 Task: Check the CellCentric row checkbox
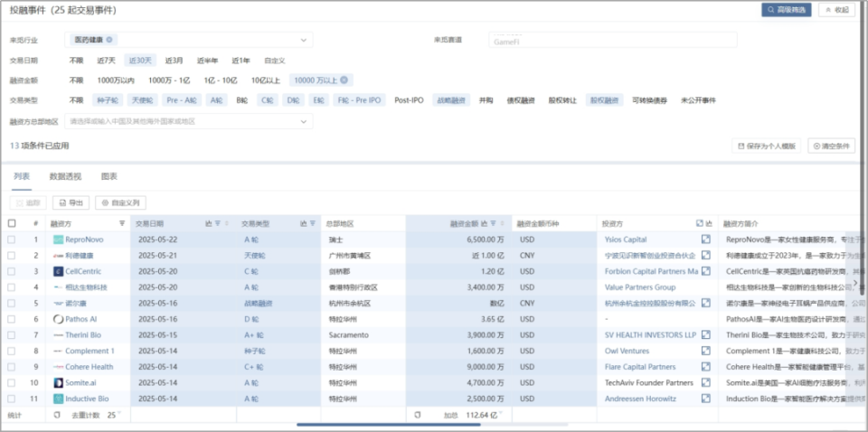[12, 272]
